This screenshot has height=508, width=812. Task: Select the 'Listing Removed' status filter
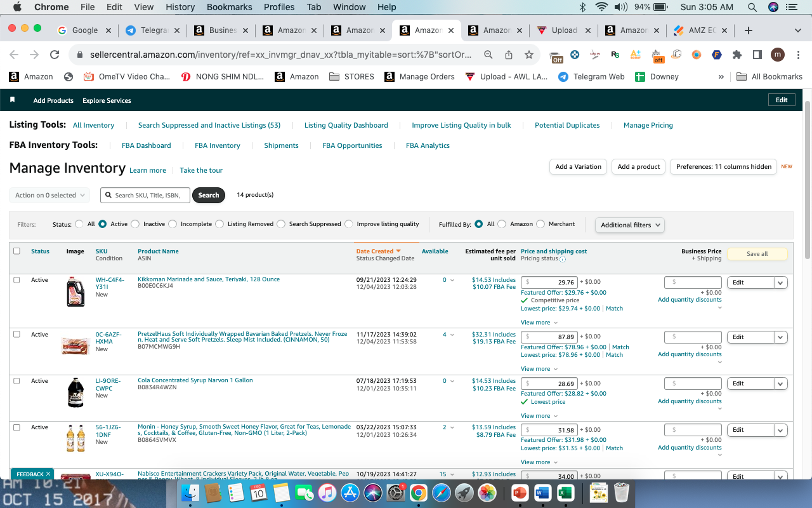219,224
